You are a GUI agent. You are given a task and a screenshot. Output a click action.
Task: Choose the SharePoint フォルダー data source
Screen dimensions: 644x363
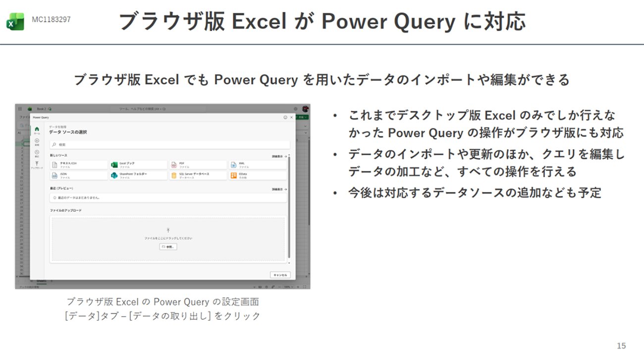click(138, 175)
